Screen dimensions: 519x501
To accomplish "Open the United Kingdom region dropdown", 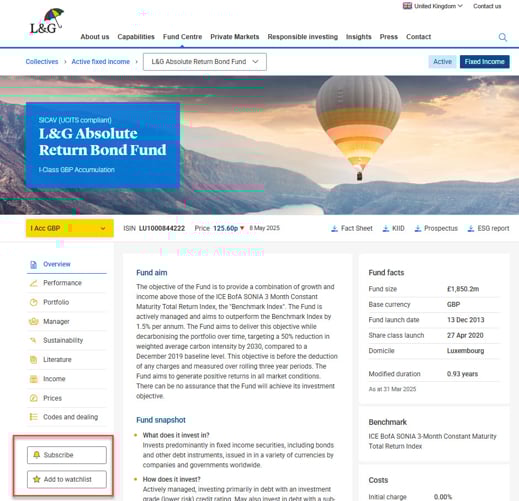I will click(433, 6).
